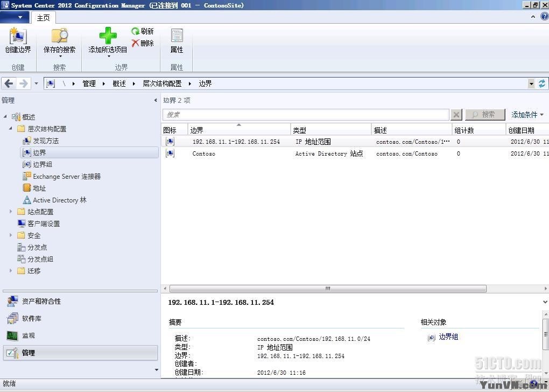
Task: Click the icon of the Contoso row
Action: [x=170, y=153]
